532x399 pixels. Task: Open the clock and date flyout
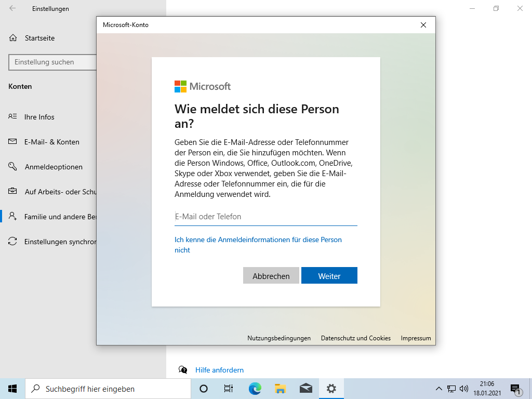pos(487,389)
